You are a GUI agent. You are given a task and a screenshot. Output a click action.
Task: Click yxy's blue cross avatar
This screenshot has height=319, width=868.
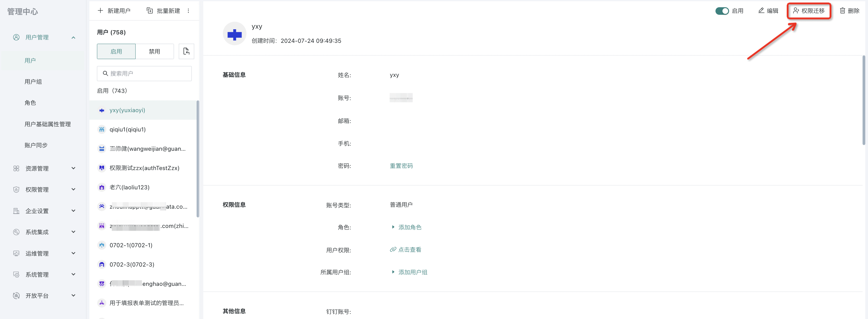click(235, 34)
